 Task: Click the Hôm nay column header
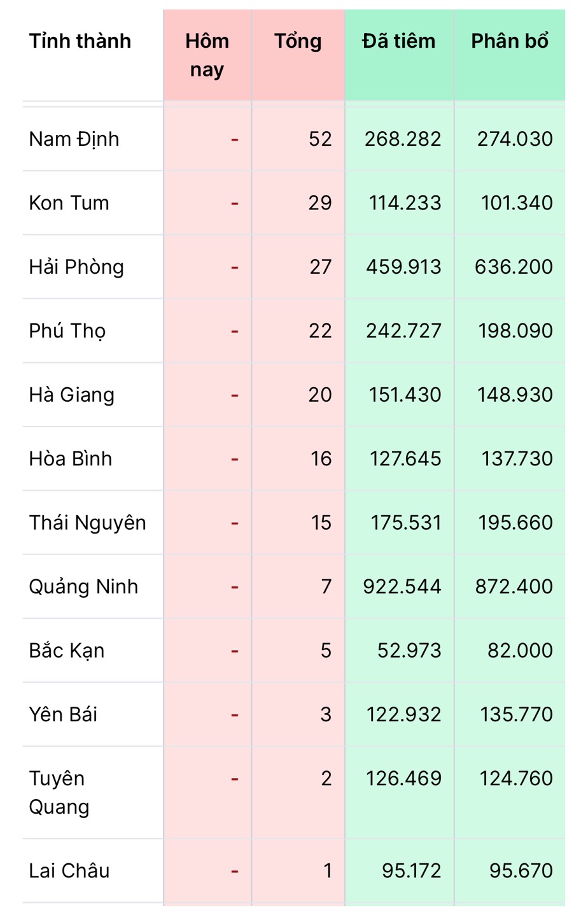pyautogui.click(x=207, y=55)
